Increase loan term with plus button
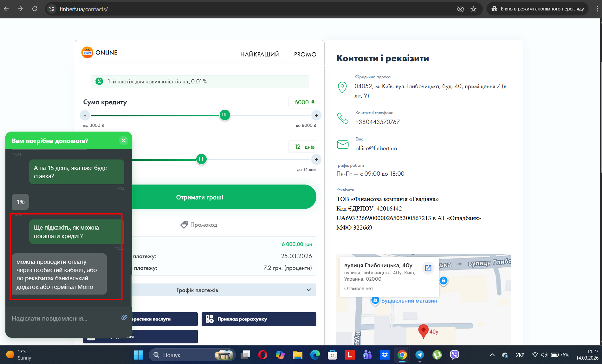 [x=316, y=159]
